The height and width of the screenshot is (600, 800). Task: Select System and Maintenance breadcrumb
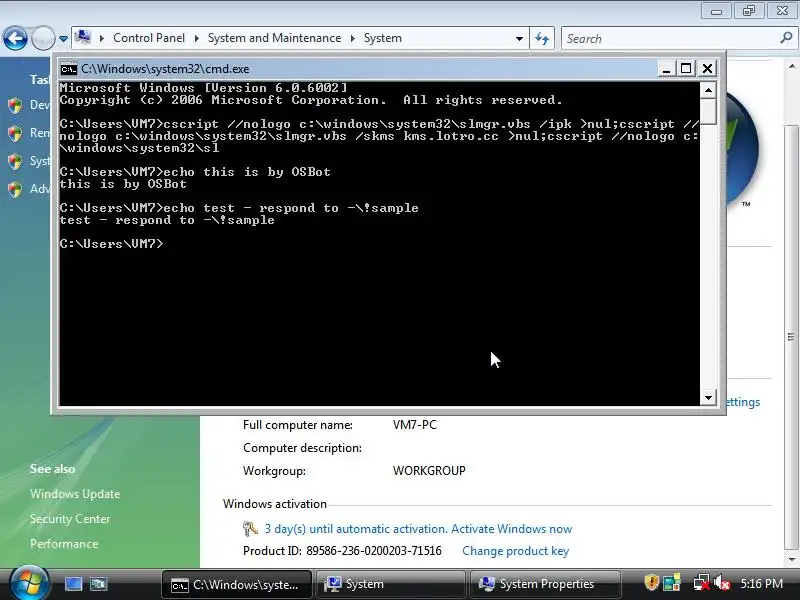(274, 38)
